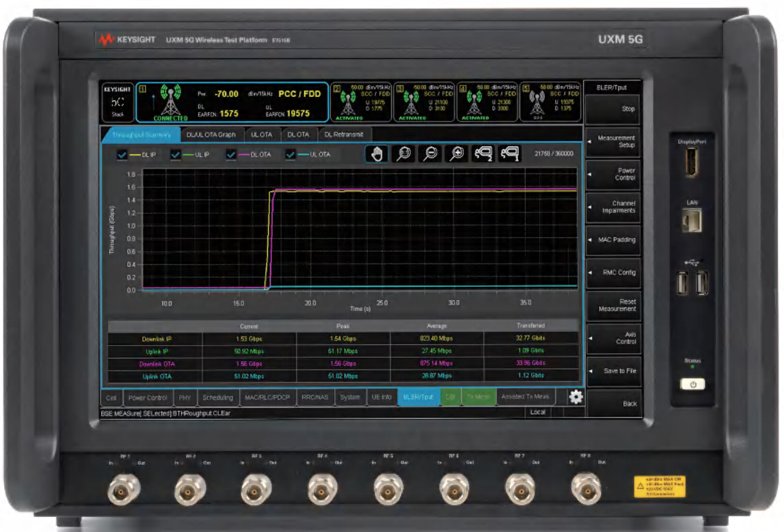
Task: Click the UL EARFCN 19575 value
Action: [298, 114]
